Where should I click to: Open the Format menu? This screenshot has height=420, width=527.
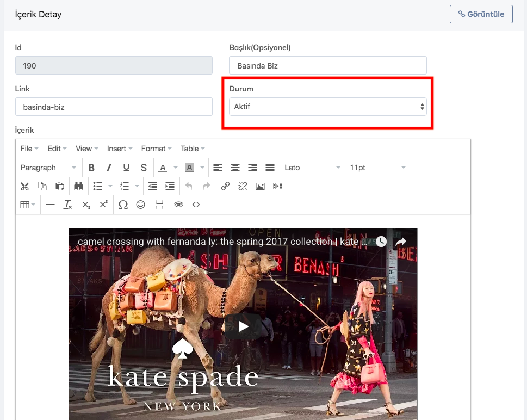click(156, 149)
